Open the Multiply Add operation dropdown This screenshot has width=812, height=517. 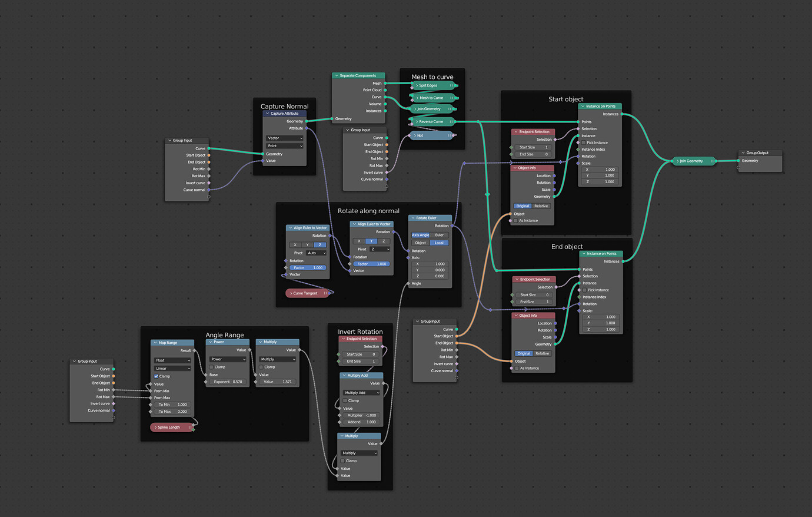(x=361, y=393)
